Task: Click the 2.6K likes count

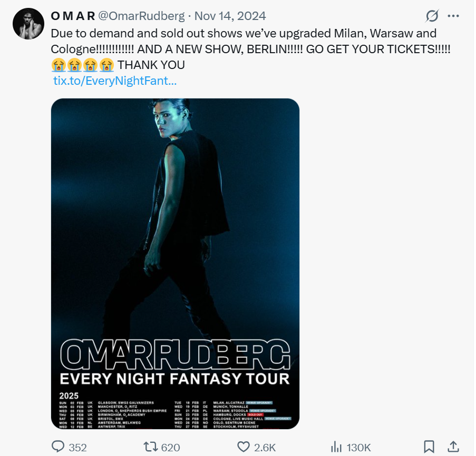Action: pos(265,448)
